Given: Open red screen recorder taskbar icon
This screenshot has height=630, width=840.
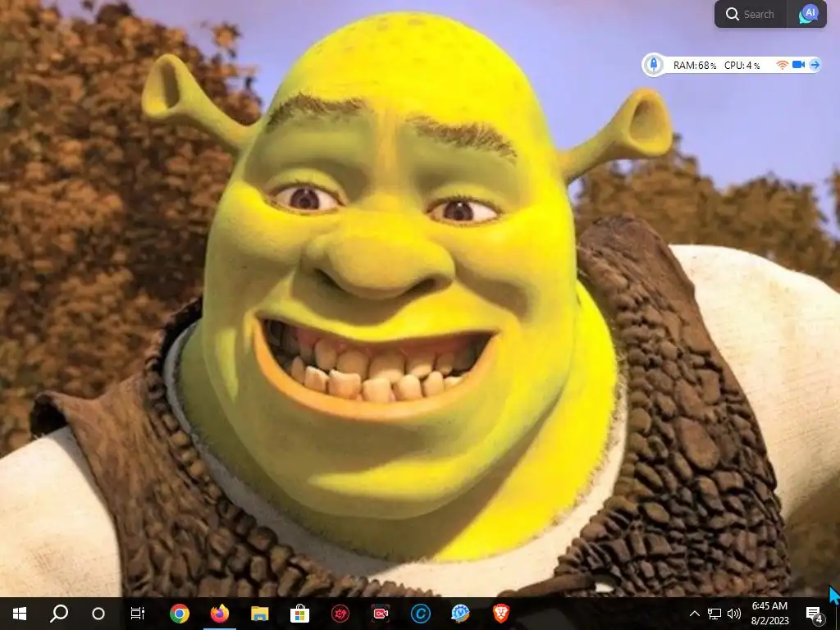Looking at the screenshot, I should tap(381, 614).
